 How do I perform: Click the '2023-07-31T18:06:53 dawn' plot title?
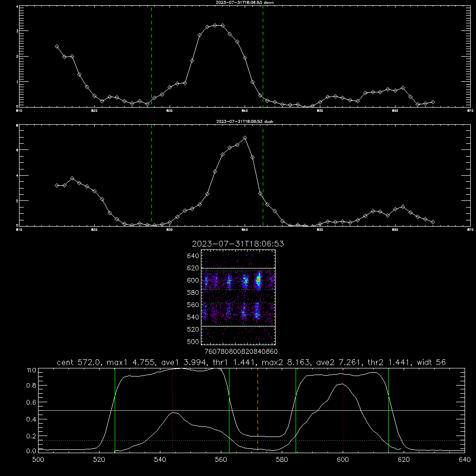(x=245, y=2)
